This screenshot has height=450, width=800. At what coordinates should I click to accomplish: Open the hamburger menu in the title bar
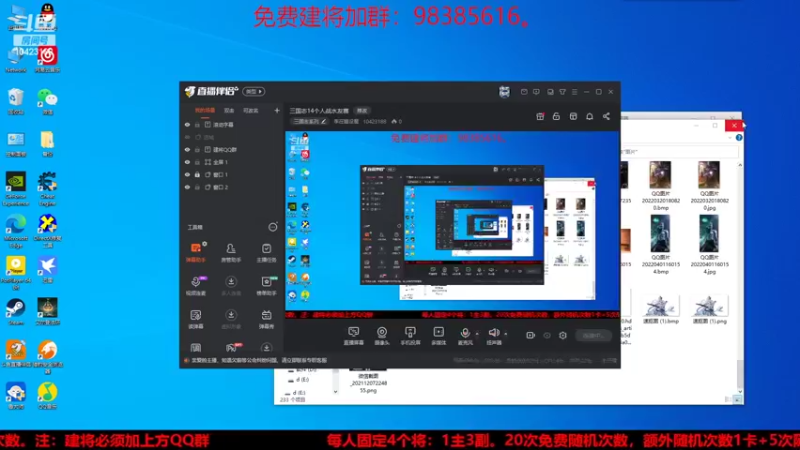coord(574,92)
